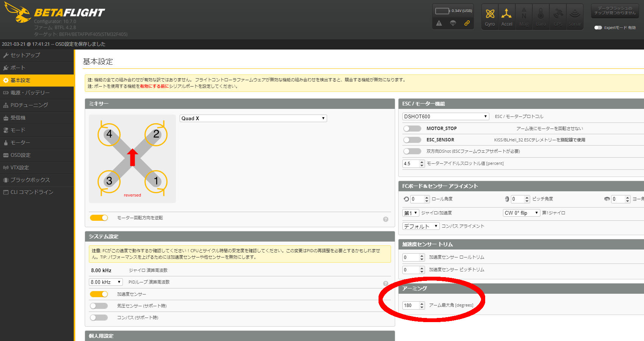This screenshot has height=341, width=644.
Task: Open the セットアップ (Setup) tab
Action: [x=37, y=55]
